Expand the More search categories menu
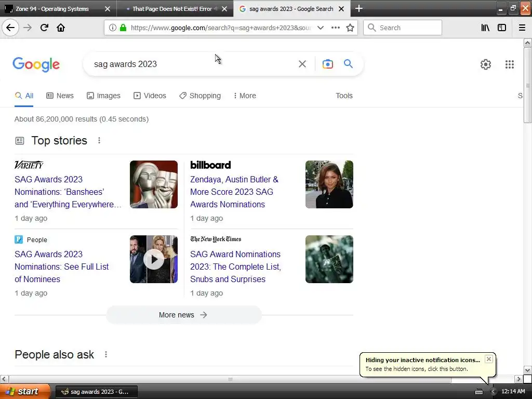Viewport: 532px width, 399px height. click(x=245, y=96)
